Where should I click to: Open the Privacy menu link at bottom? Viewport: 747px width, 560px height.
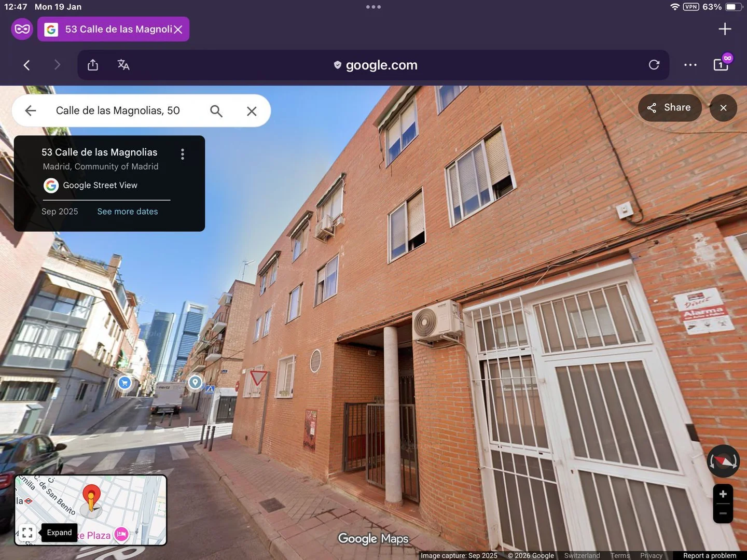coord(651,555)
